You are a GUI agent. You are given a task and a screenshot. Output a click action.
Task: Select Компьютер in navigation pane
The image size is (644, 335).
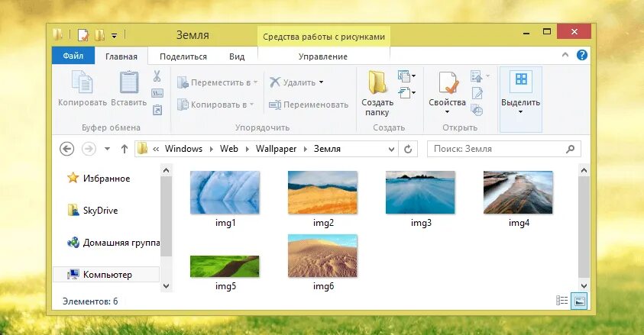106,274
